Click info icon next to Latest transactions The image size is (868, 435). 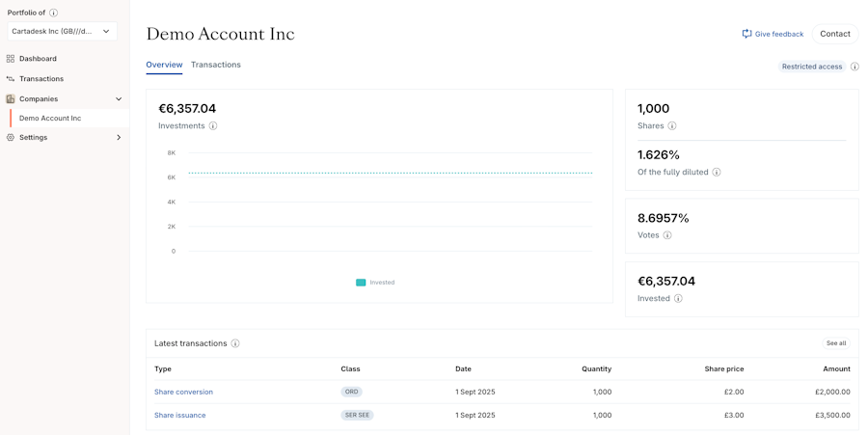click(x=235, y=343)
